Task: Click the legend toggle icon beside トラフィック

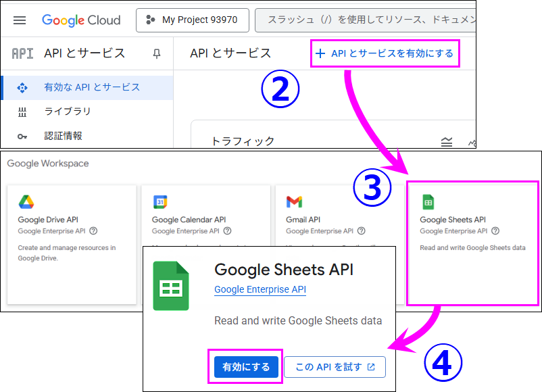Action: pos(447,142)
